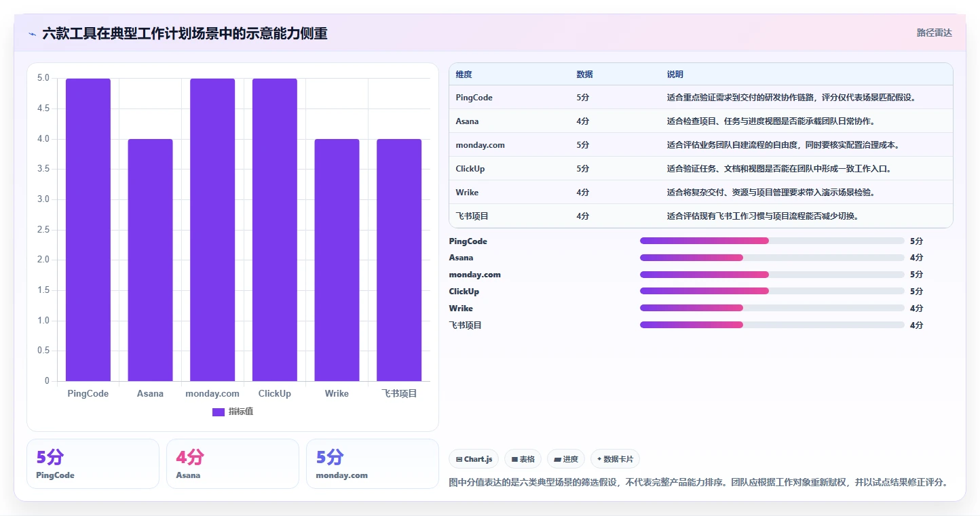Image resolution: width=980 pixels, height=516 pixels.
Task: Click the Asana bar in the chart
Action: [x=150, y=260]
